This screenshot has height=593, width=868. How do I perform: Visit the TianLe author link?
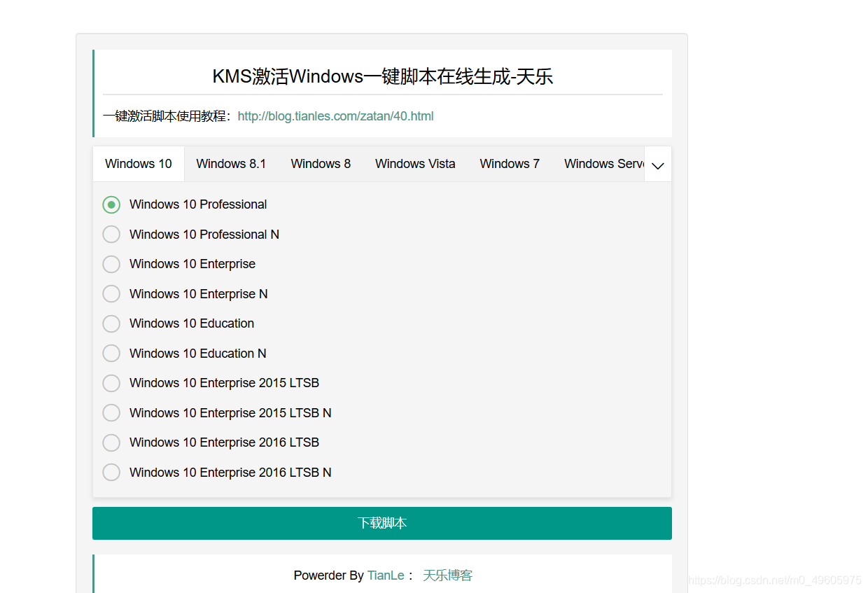click(386, 575)
